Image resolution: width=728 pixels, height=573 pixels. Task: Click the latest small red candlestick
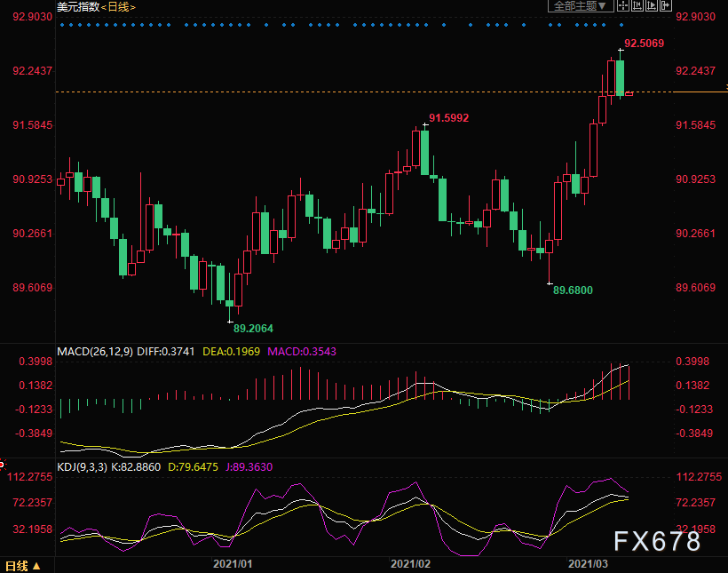click(629, 94)
